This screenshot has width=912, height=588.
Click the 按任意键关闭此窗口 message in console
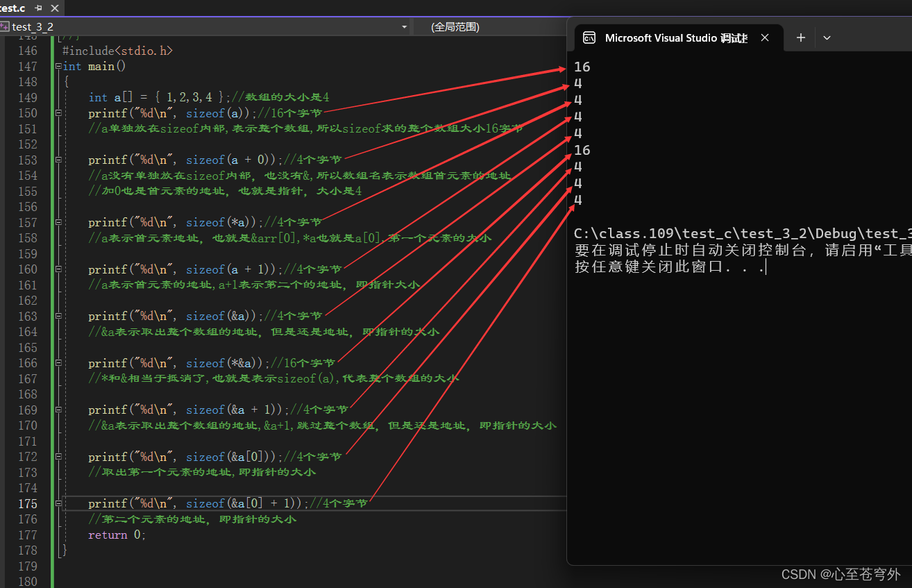670,267
